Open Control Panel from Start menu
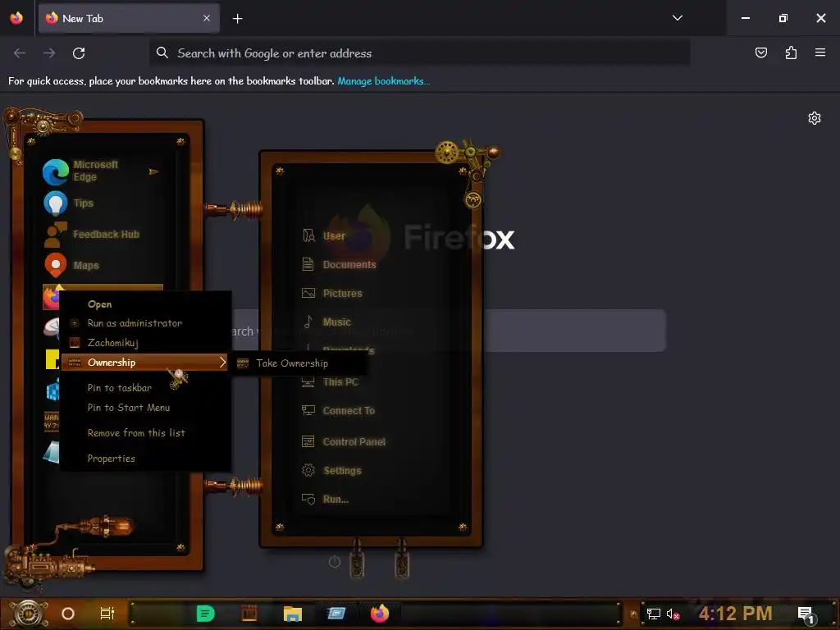The image size is (840, 630). [x=344, y=442]
